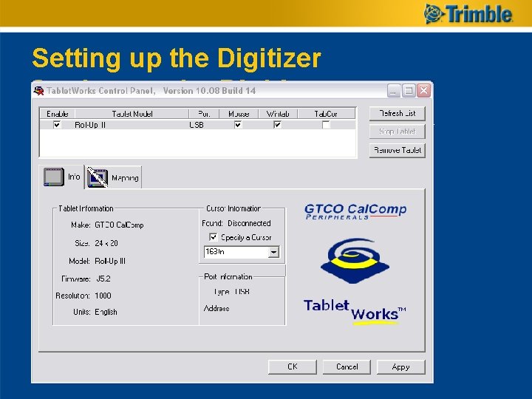Select the Info tab tablet icon
This screenshot has height=399, width=532.
(x=54, y=177)
